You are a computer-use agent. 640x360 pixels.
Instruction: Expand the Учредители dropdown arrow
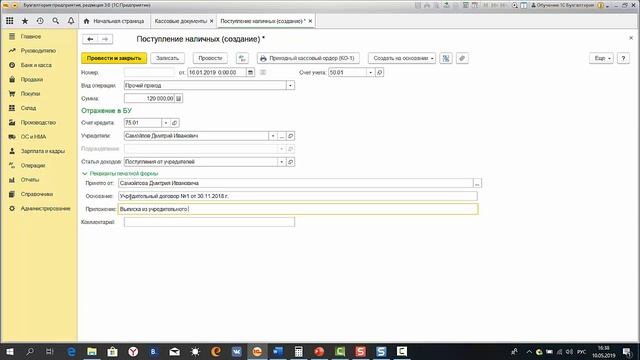(x=273, y=136)
